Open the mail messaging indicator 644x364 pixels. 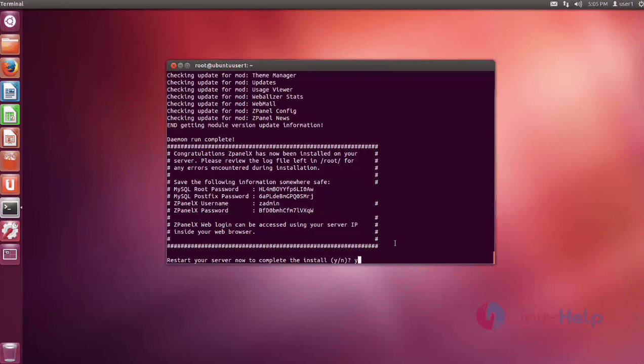coord(554,4)
